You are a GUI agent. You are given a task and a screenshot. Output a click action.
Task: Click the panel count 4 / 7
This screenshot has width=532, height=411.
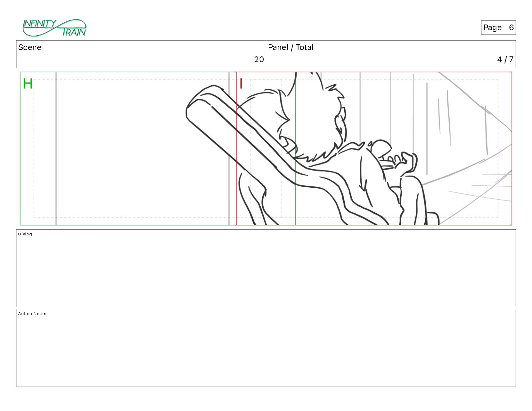(505, 59)
